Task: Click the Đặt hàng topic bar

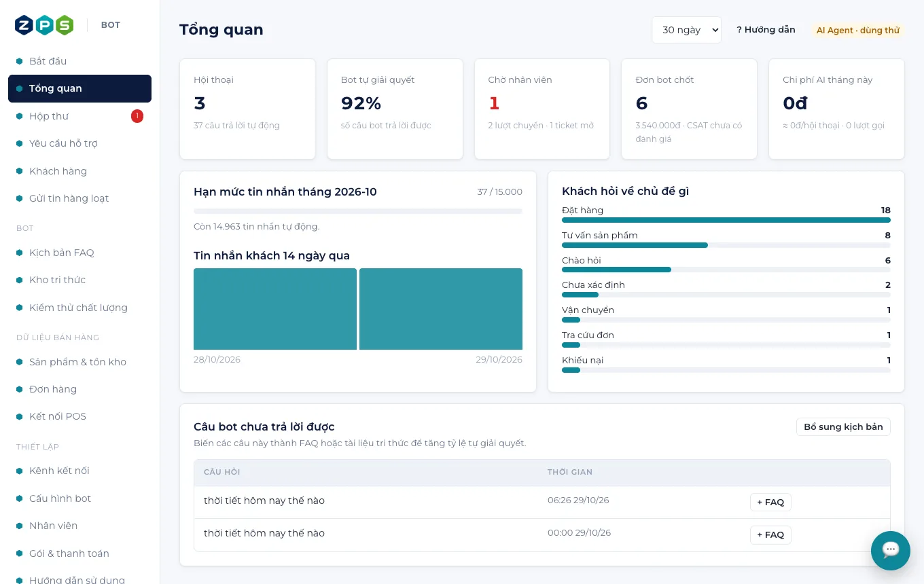Action: click(726, 220)
